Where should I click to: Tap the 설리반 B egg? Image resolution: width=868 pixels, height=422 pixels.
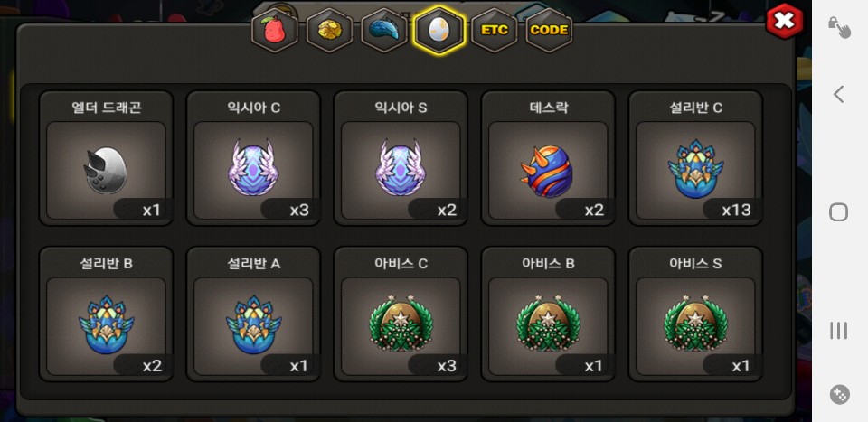click(107, 314)
